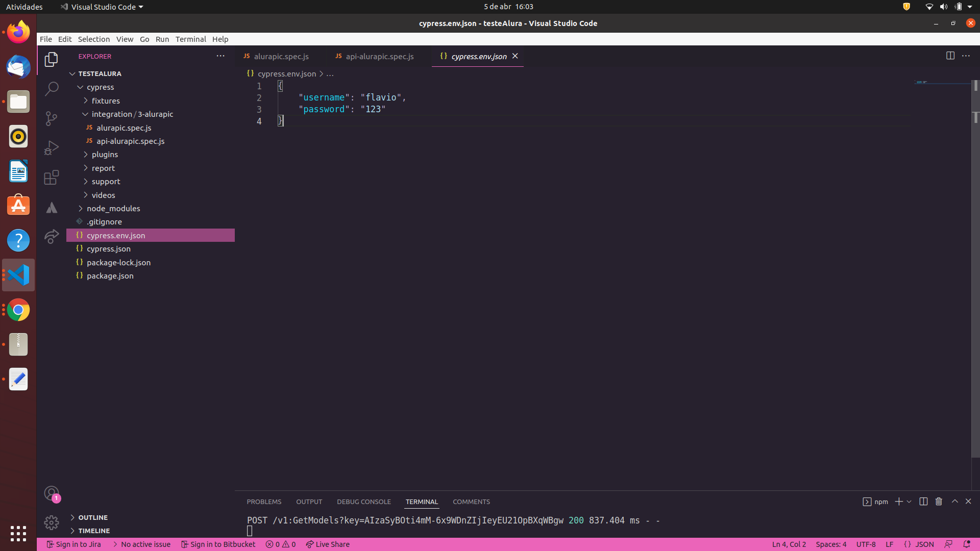Open the Manage gear menu

point(51,522)
